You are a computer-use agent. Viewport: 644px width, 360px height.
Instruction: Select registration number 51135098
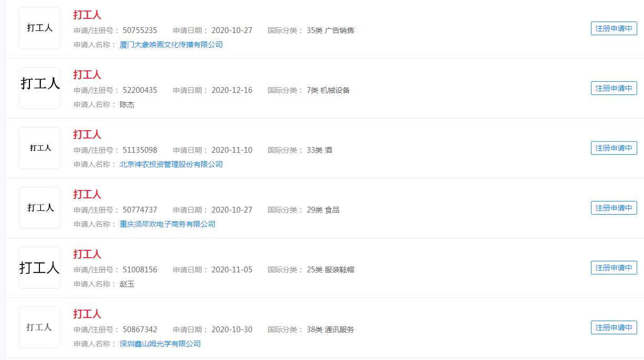click(x=140, y=150)
